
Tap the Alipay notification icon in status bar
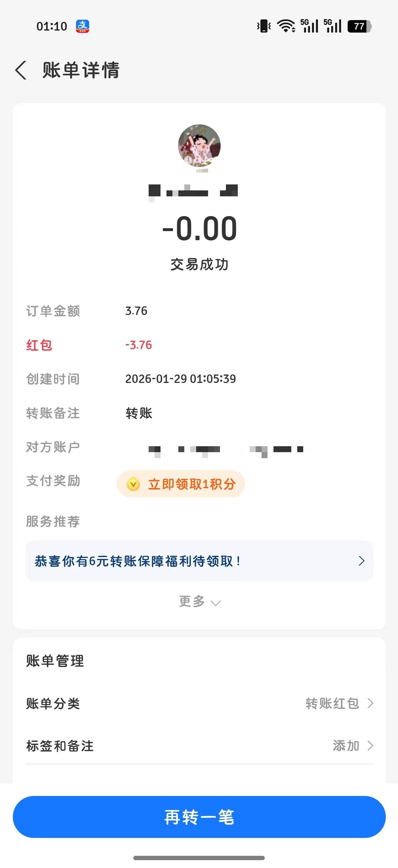[x=83, y=26]
